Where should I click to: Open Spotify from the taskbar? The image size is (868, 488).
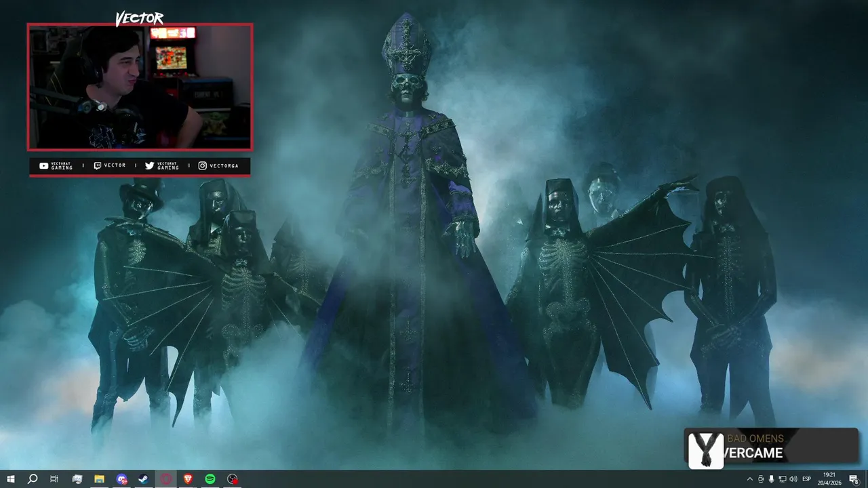coord(210,479)
